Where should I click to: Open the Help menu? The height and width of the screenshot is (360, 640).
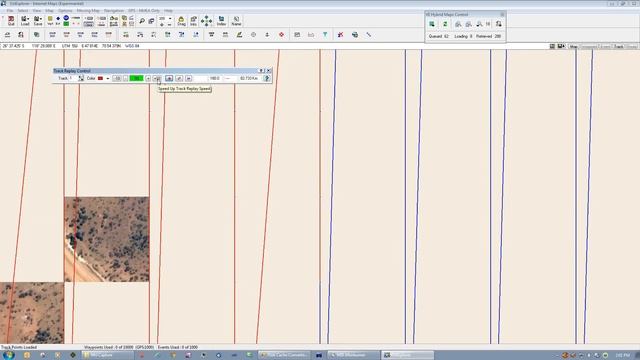click(168, 11)
